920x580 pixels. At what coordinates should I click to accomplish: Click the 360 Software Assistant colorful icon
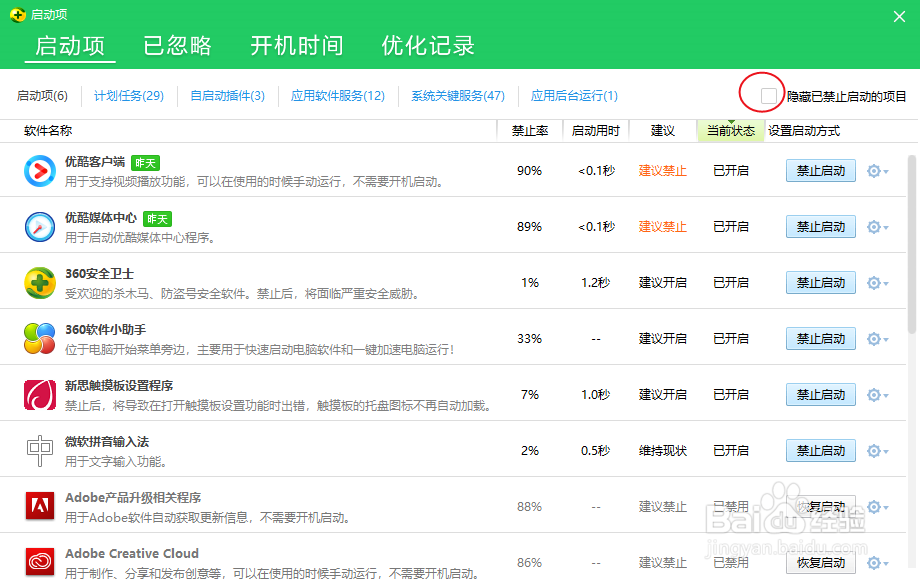click(40, 339)
